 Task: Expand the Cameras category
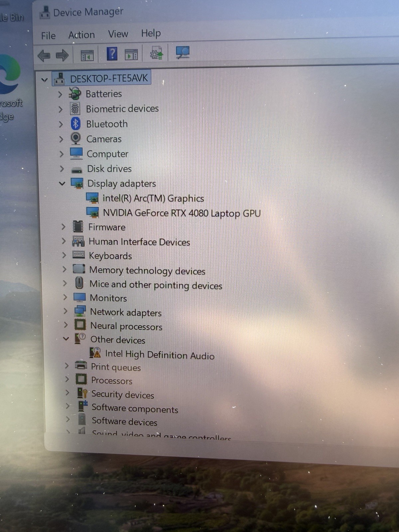coord(61,139)
